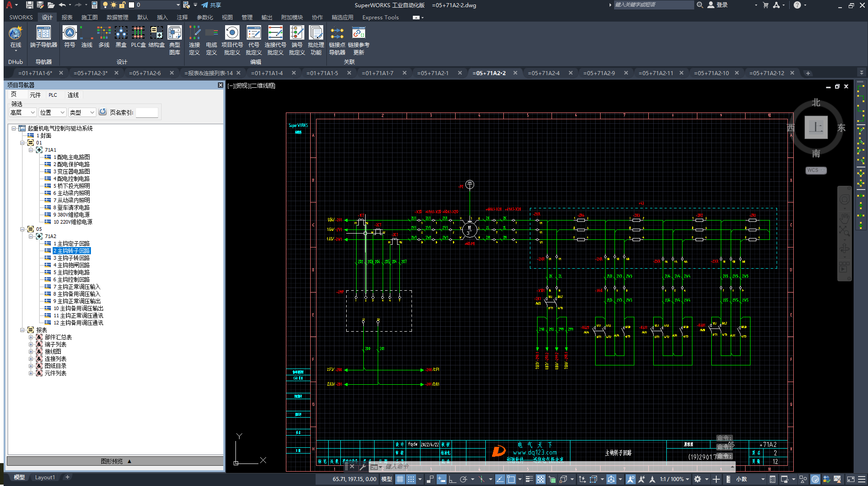Screen dimensions: 868x486
Task: Select the 连线 wire tool
Action: click(87, 37)
